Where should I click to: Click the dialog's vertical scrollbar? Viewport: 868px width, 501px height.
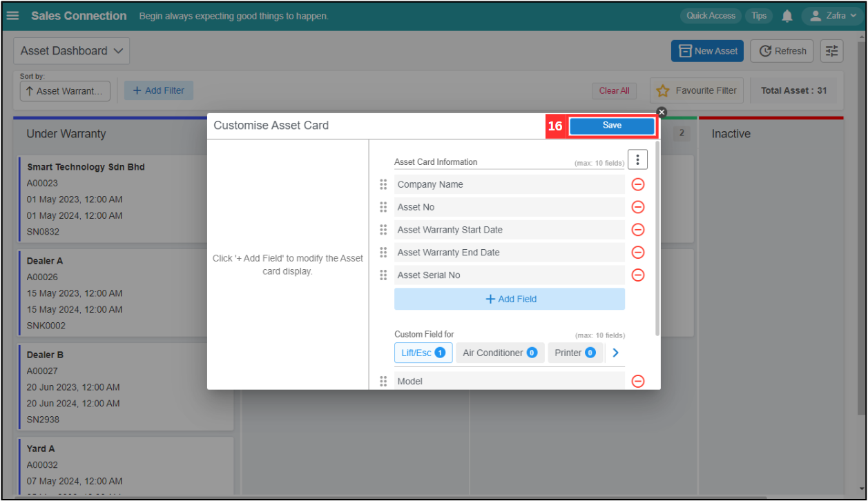[x=657, y=239]
